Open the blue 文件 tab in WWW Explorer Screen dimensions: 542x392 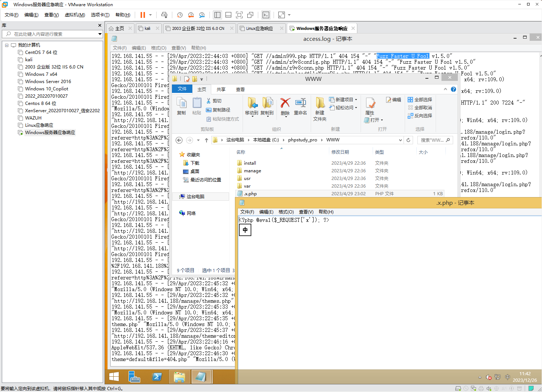[182, 89]
